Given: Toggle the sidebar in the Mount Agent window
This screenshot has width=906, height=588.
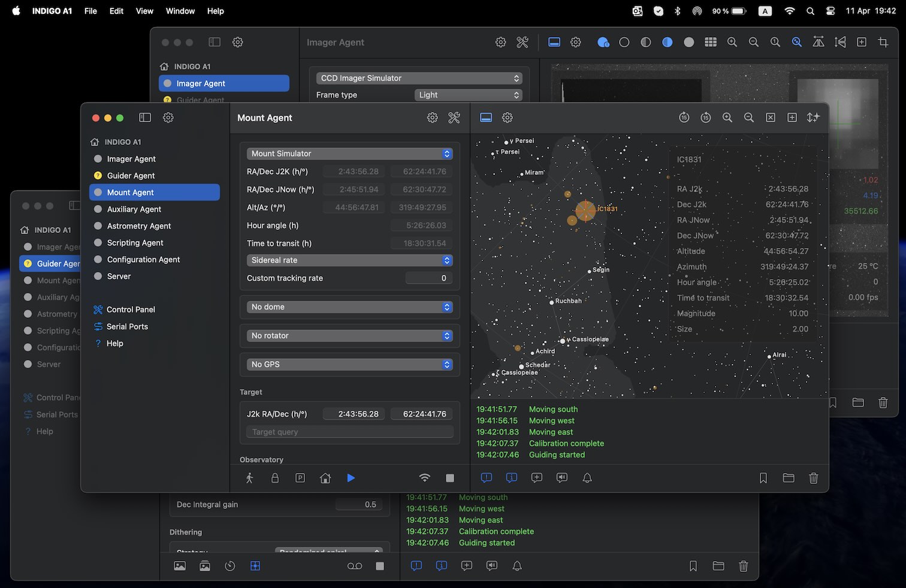Looking at the screenshot, I should [x=145, y=118].
